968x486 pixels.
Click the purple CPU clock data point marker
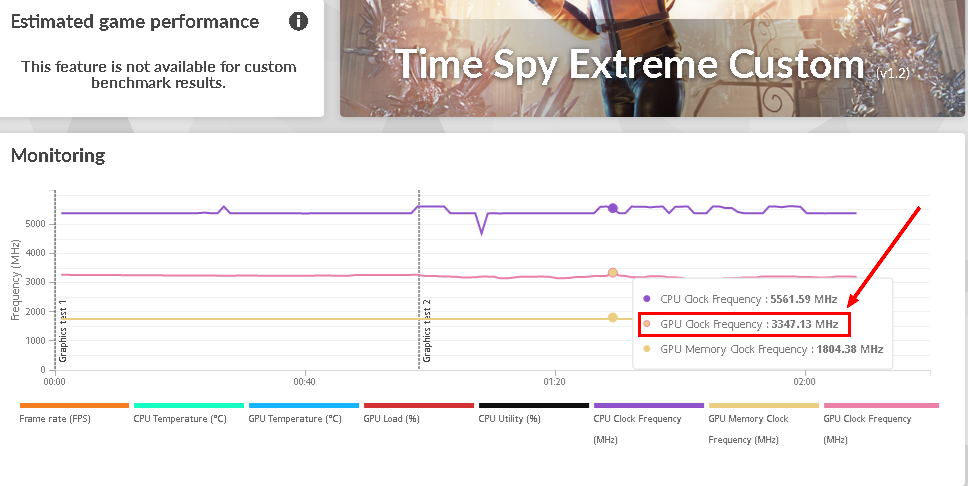pos(612,208)
